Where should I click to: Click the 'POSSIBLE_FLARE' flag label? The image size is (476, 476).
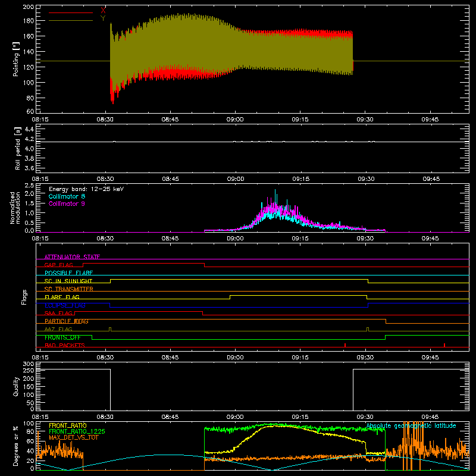[68, 273]
